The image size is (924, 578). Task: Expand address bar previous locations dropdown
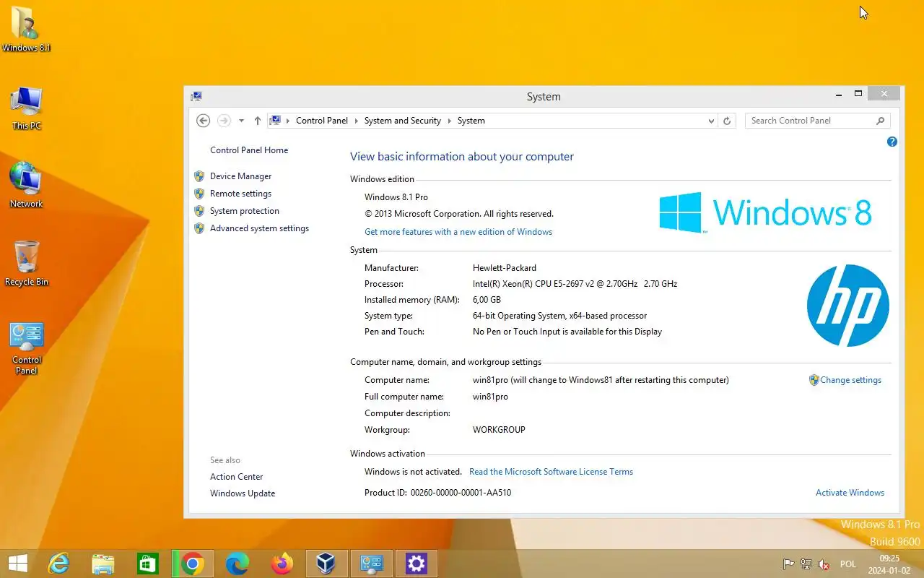pyautogui.click(x=712, y=121)
